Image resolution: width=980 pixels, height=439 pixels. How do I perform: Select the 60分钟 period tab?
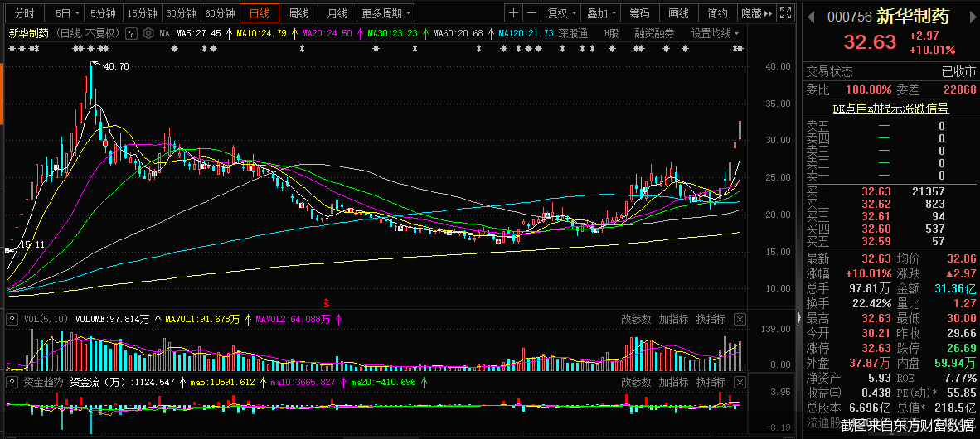click(221, 13)
